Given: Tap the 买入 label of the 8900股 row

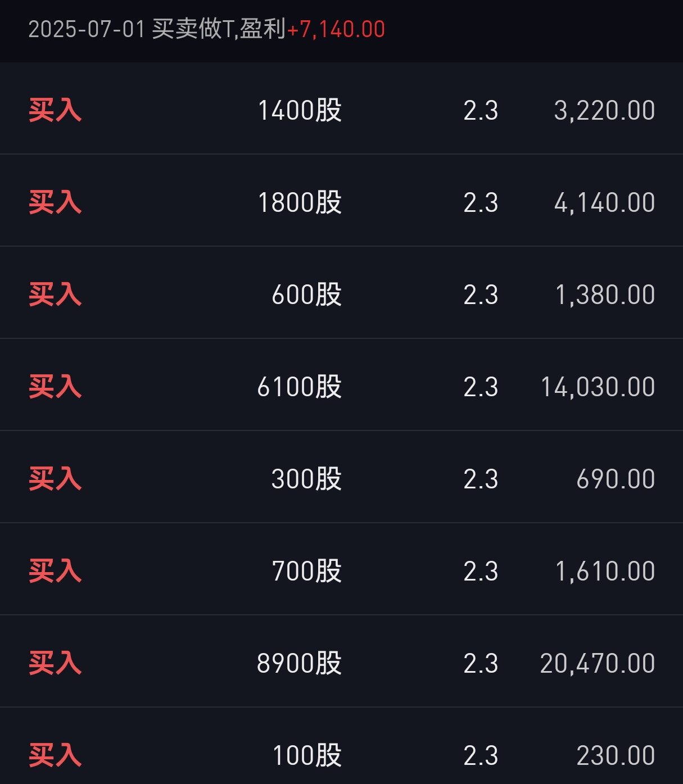Looking at the screenshot, I should tap(55, 663).
